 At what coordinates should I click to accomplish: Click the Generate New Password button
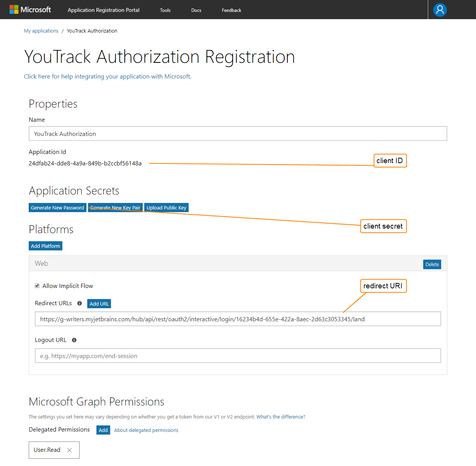57,208
